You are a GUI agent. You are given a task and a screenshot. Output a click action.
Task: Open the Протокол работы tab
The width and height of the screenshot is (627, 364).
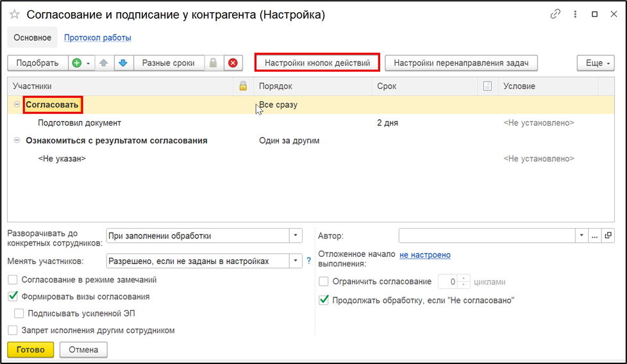click(x=97, y=38)
